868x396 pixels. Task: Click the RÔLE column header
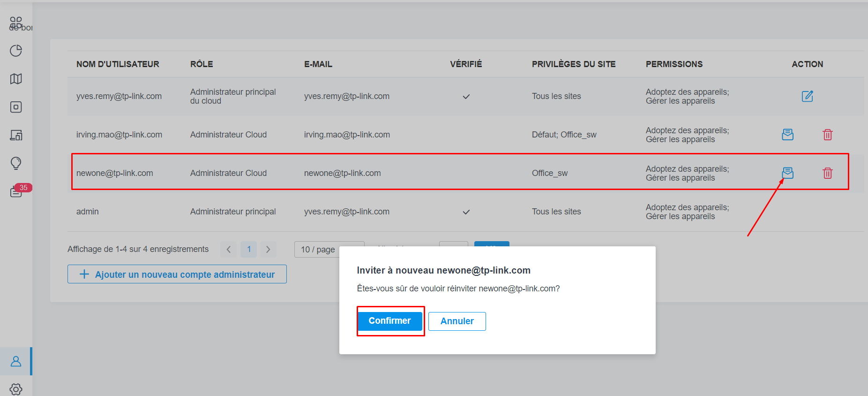click(202, 64)
